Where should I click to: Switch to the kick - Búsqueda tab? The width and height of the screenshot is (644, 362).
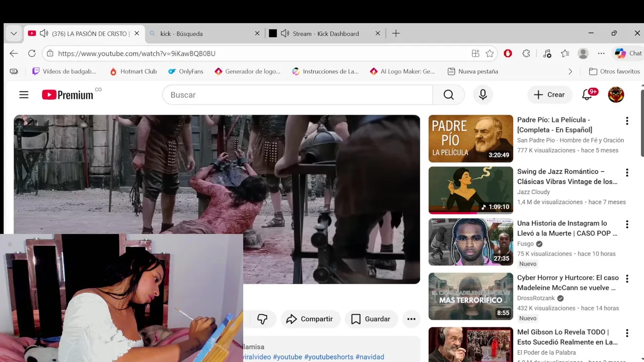(x=204, y=34)
